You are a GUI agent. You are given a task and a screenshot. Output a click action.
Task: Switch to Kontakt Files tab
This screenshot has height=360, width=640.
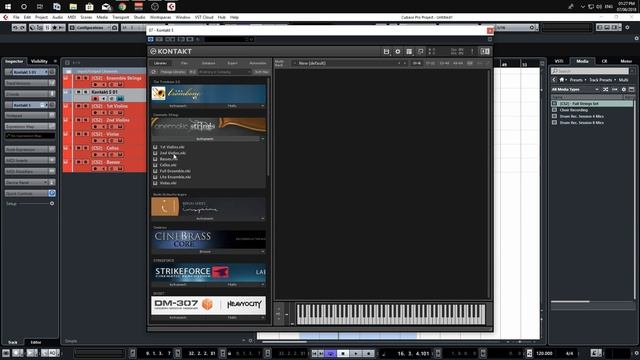pos(184,63)
